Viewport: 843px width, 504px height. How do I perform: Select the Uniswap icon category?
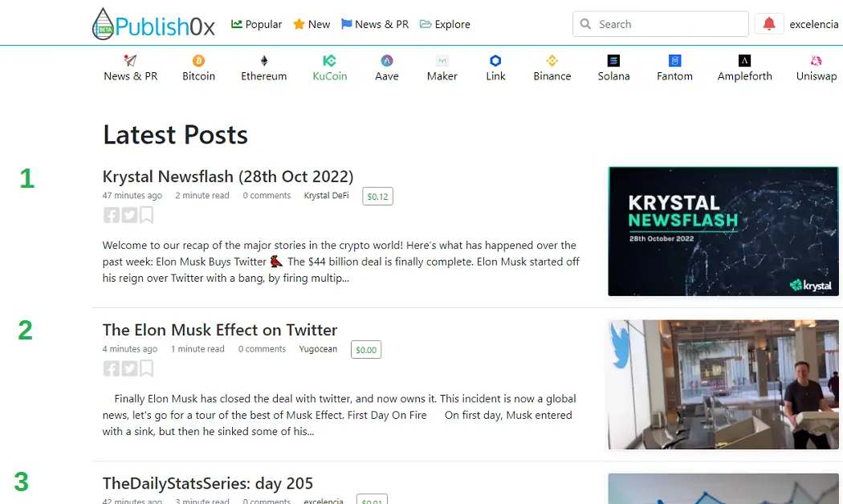tap(817, 68)
